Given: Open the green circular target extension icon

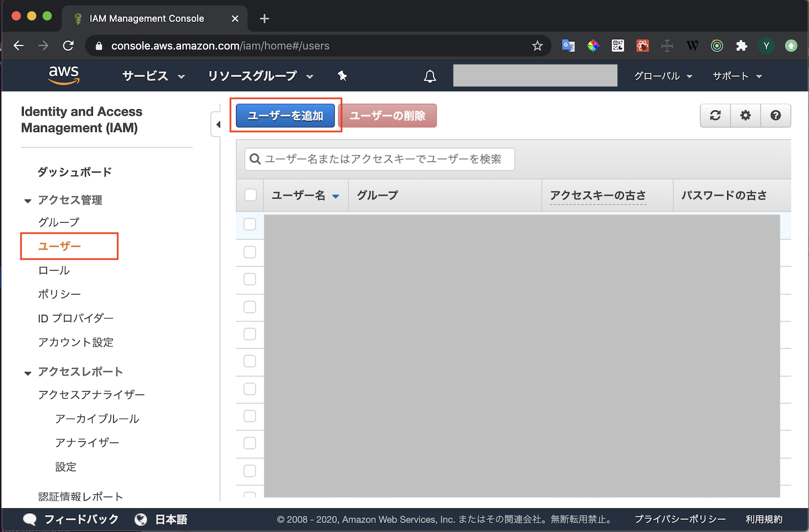Looking at the screenshot, I should point(717,46).
